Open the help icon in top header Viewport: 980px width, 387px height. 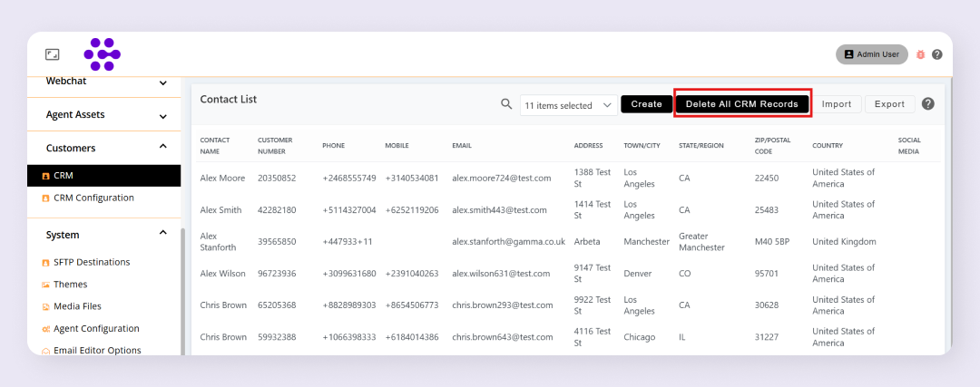pos(936,54)
